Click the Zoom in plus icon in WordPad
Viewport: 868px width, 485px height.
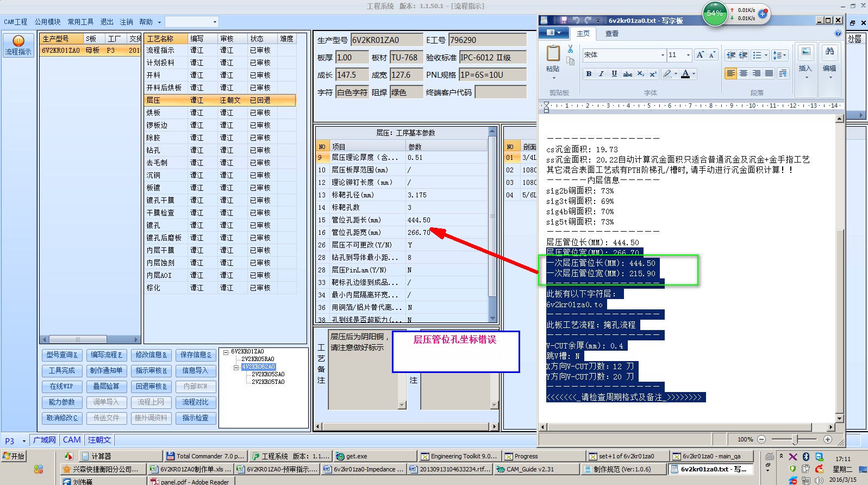pyautogui.click(x=828, y=439)
